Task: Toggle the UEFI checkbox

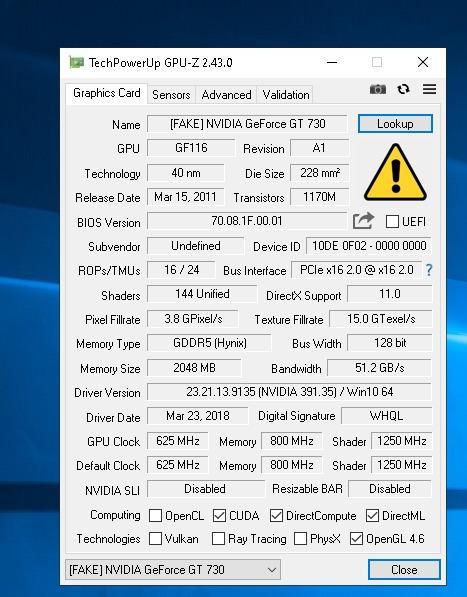Action: coord(392,222)
